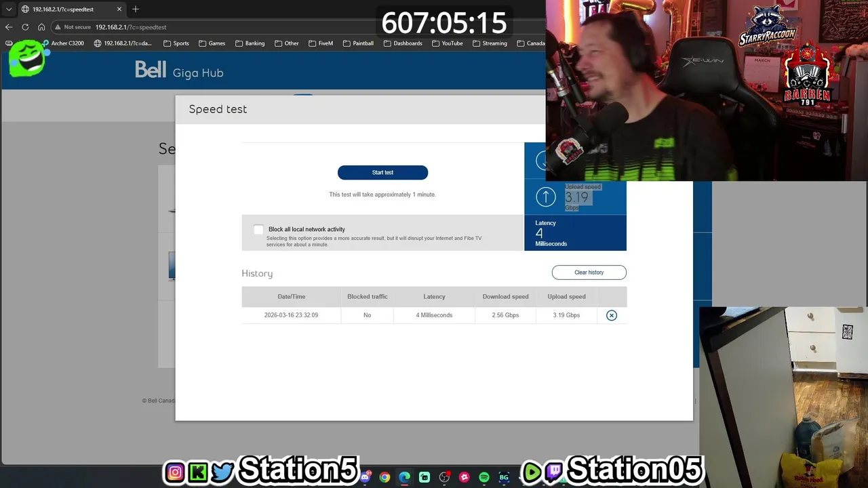Expand the Streaming bookmarks folder
This screenshot has height=488, width=868.
click(x=490, y=43)
